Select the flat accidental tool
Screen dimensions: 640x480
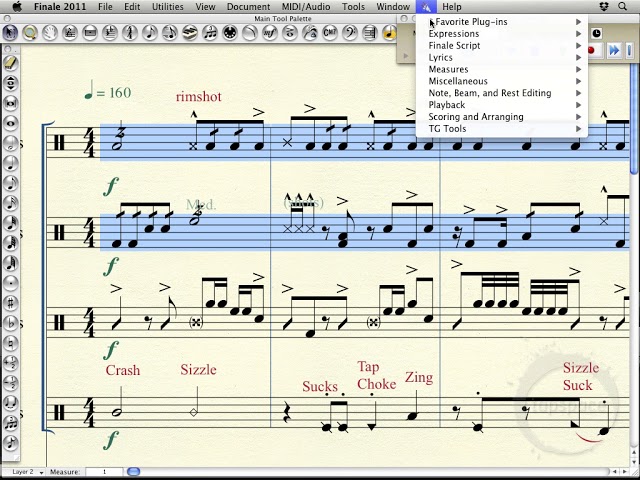click(11, 323)
